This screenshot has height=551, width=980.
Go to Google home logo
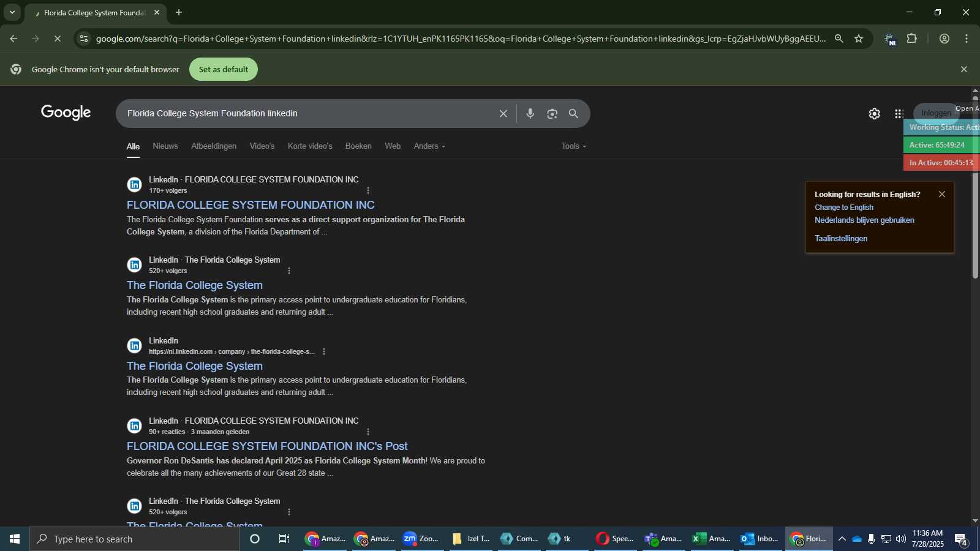point(66,113)
